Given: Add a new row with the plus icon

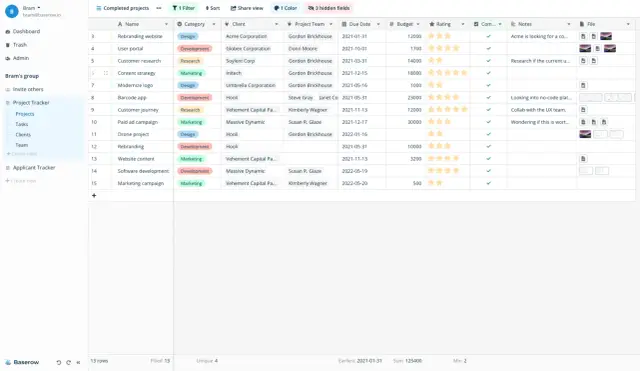Looking at the screenshot, I should tap(94, 195).
